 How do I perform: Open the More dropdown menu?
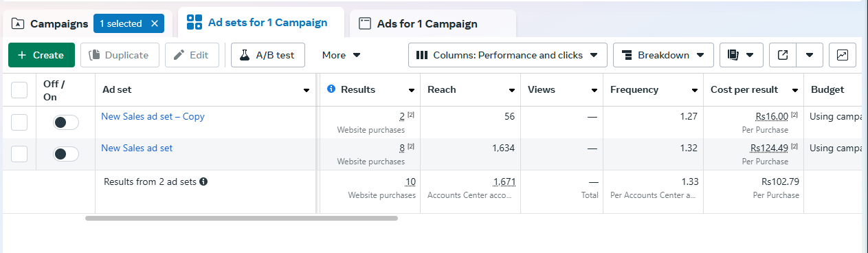tap(342, 55)
